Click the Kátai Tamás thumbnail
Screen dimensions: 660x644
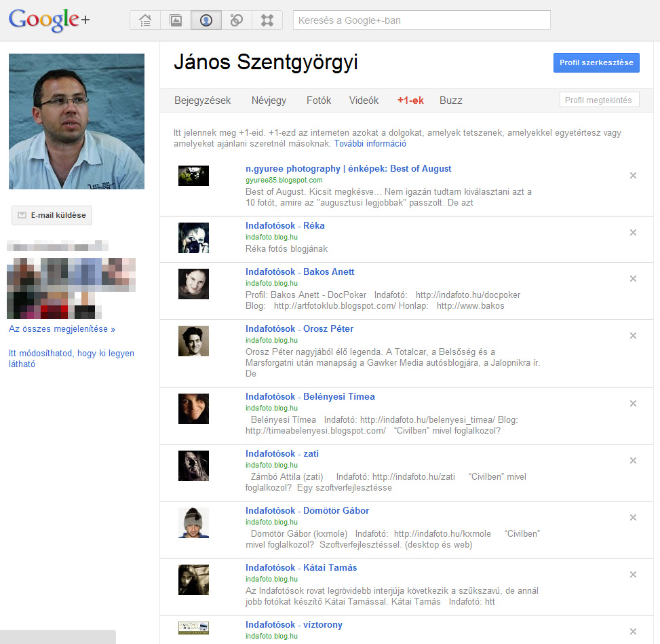pyautogui.click(x=193, y=580)
